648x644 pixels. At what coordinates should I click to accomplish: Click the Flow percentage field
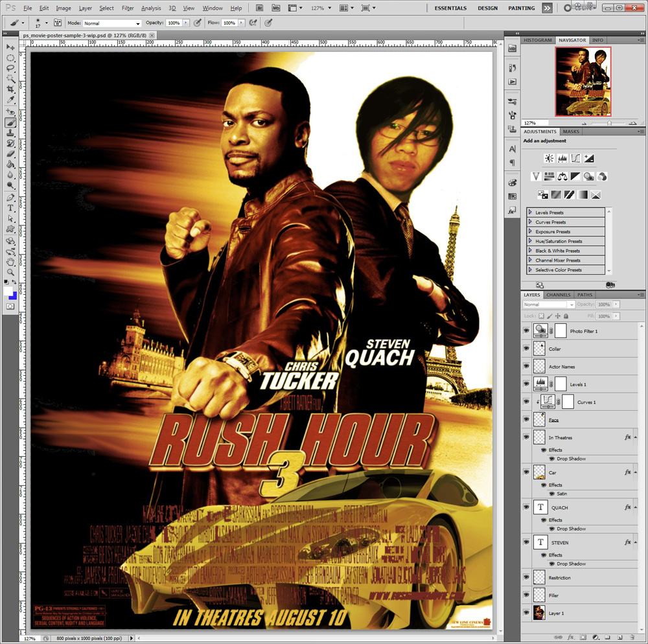(x=229, y=23)
